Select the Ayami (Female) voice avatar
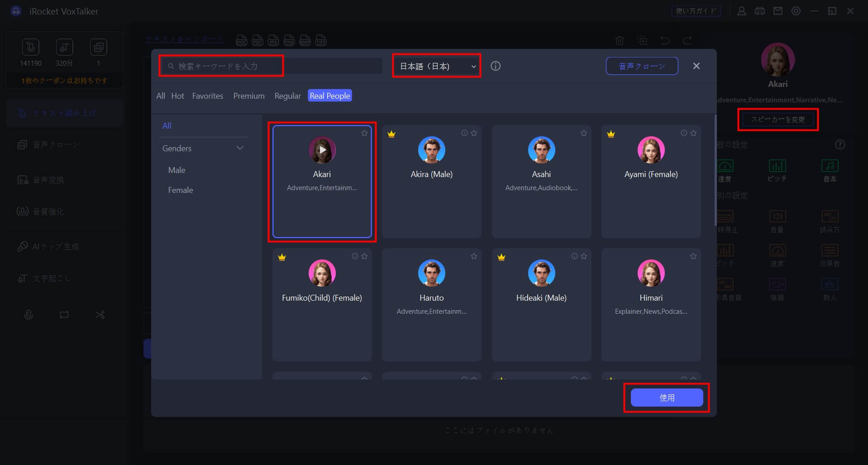 click(651, 150)
